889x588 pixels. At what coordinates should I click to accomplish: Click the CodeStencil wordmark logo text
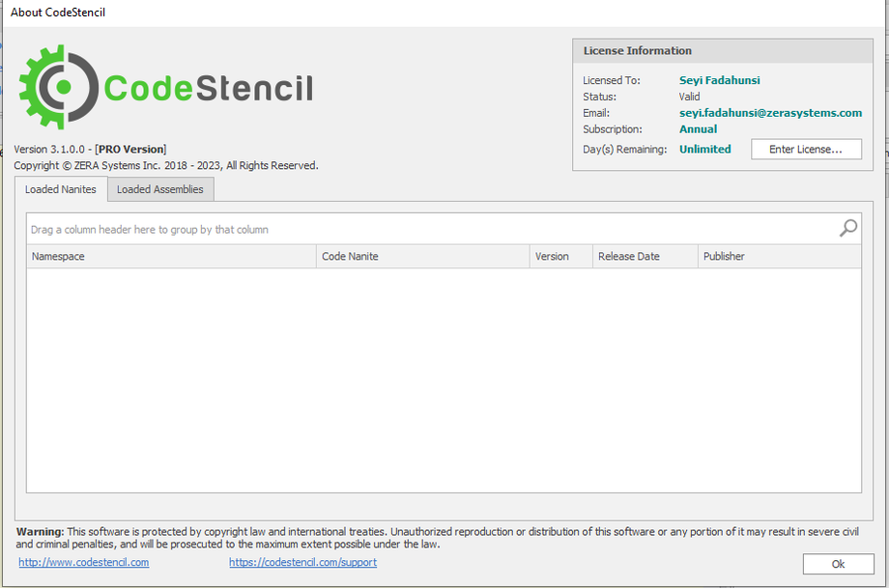click(208, 88)
